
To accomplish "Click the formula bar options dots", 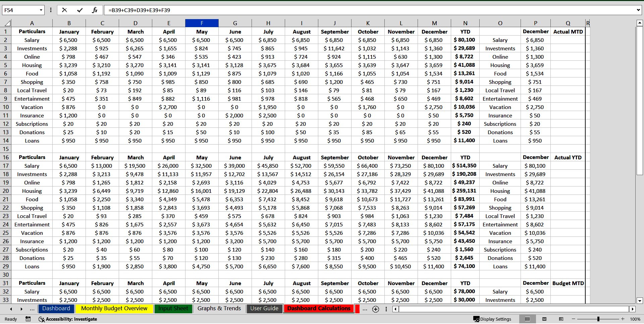I will click(x=51, y=10).
